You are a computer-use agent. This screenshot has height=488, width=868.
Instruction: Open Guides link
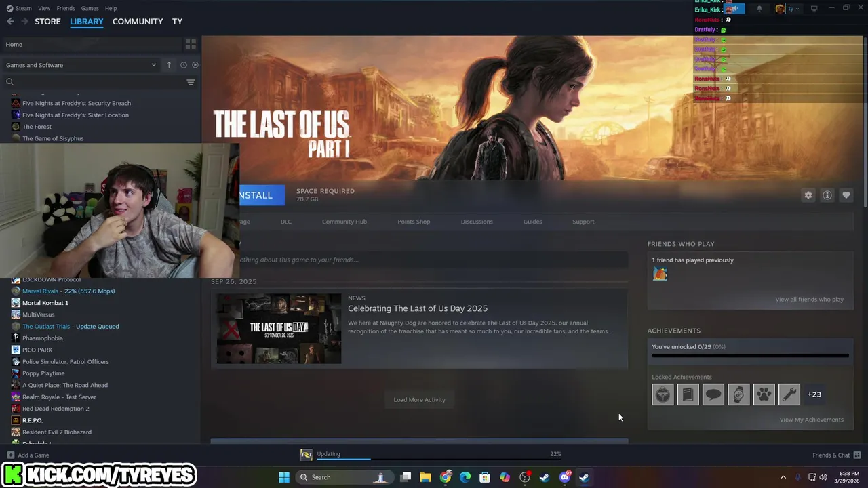532,222
